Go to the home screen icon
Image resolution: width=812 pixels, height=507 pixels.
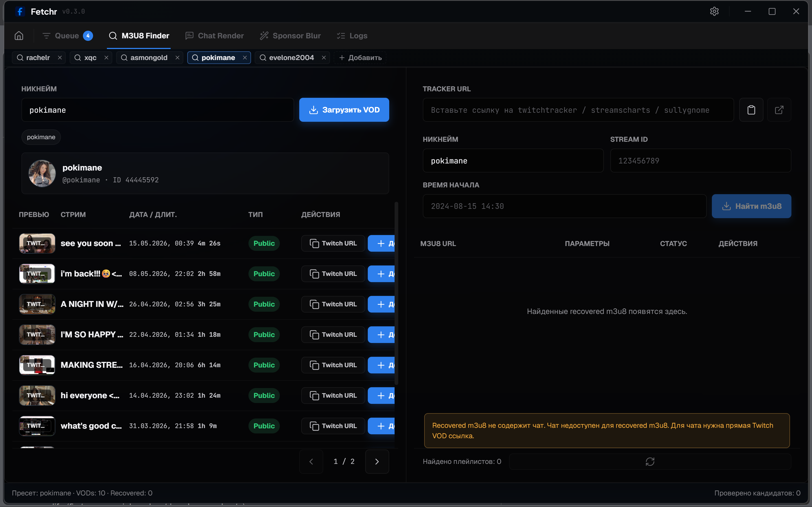[x=19, y=36]
